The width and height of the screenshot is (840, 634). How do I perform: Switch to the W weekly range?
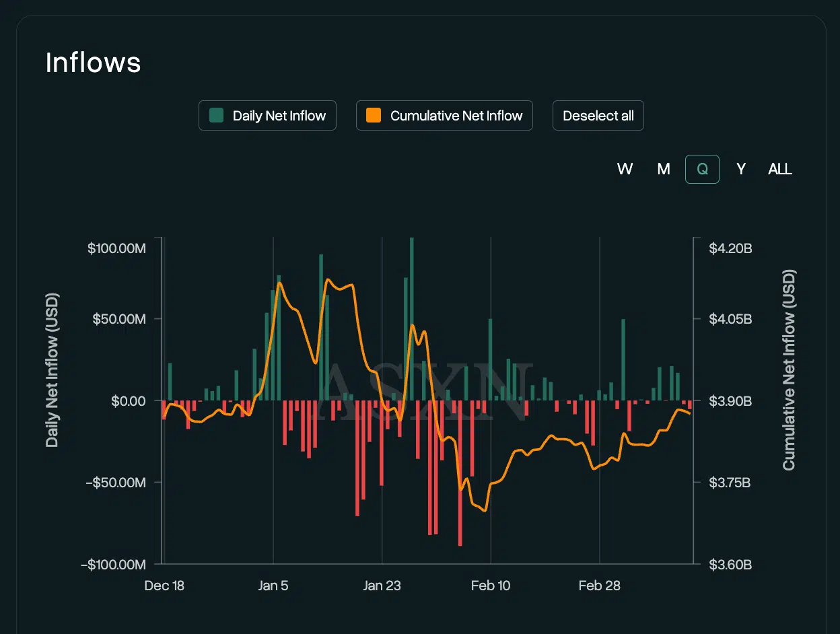[x=625, y=169]
